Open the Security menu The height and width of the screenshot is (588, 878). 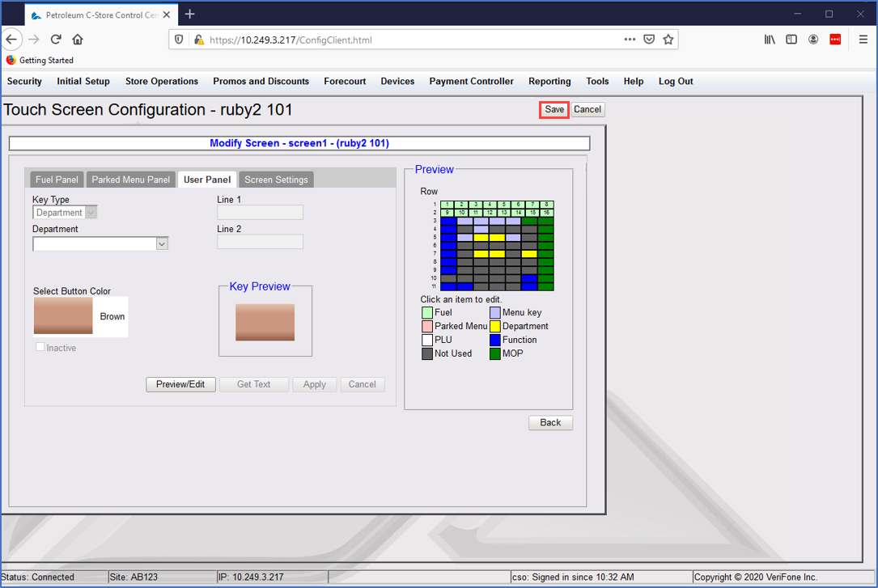pos(24,81)
